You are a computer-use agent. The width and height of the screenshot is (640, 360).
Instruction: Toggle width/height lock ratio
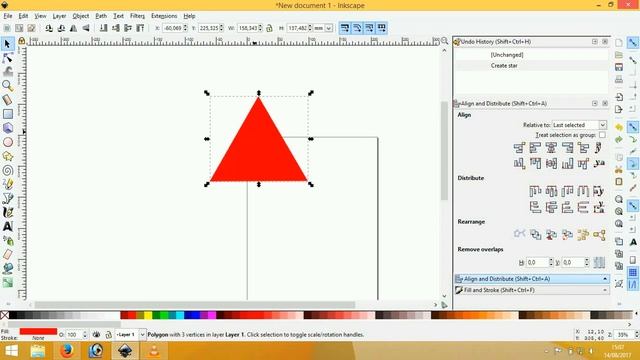(x=269, y=28)
